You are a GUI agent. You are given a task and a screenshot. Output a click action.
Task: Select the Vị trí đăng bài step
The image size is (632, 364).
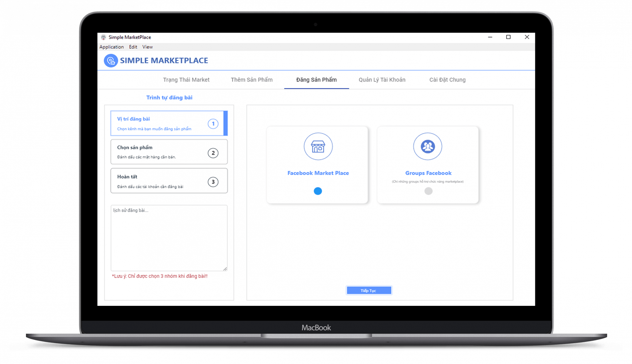point(169,123)
